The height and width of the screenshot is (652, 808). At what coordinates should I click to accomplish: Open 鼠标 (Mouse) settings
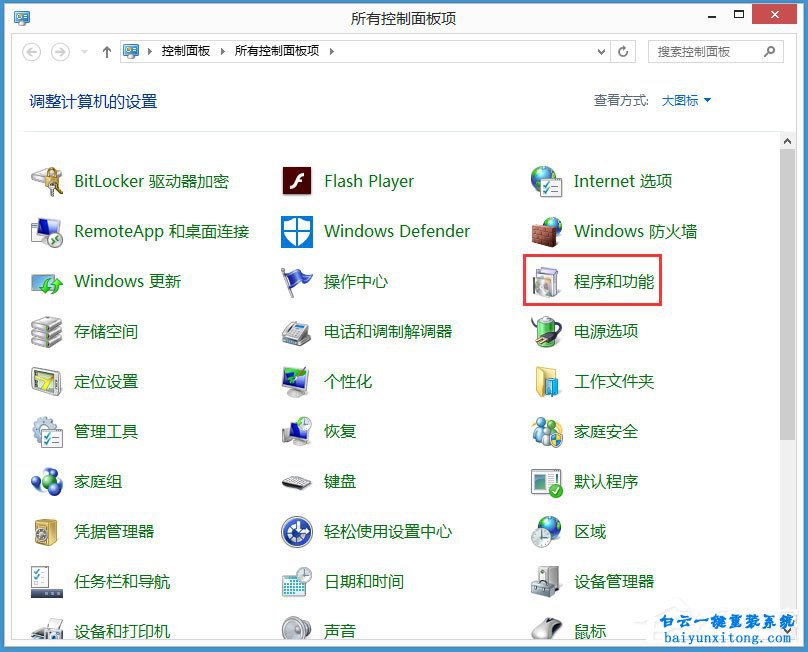coord(590,631)
